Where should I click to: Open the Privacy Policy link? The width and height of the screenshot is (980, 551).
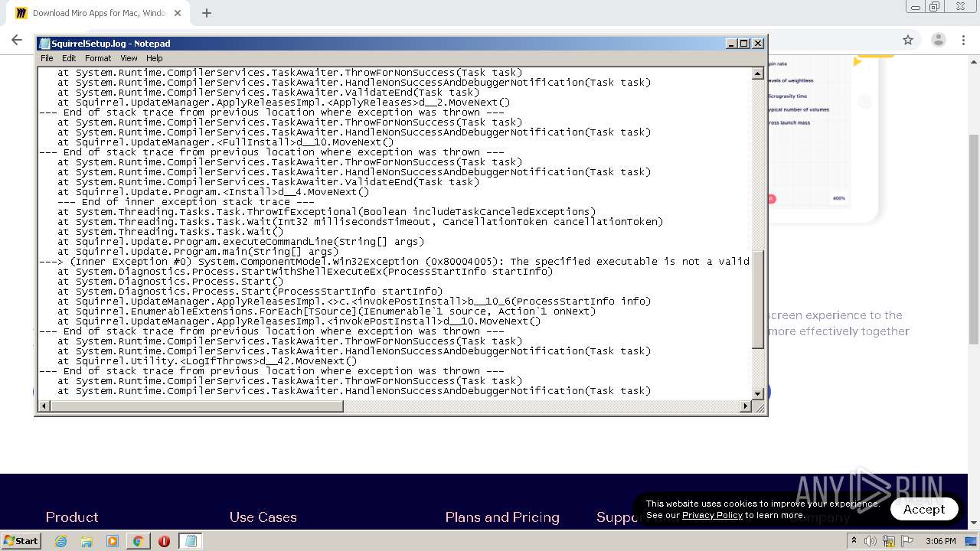712,515
